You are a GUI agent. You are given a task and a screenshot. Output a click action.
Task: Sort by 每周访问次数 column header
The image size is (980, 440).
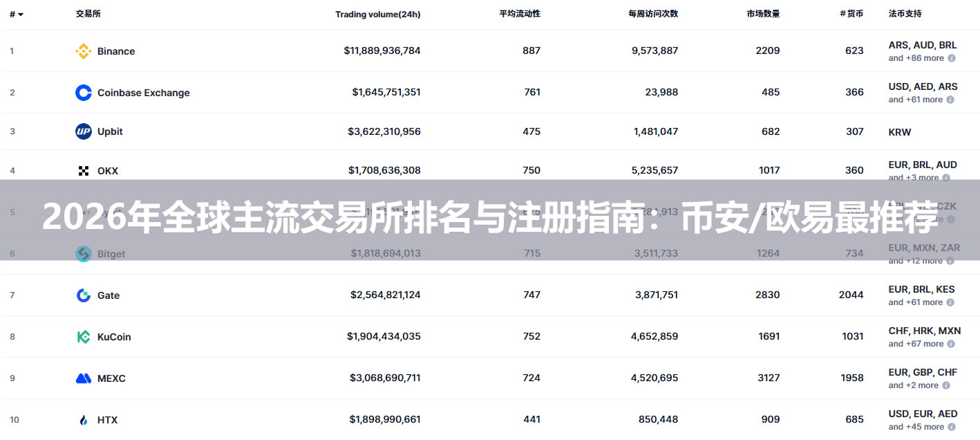(653, 14)
